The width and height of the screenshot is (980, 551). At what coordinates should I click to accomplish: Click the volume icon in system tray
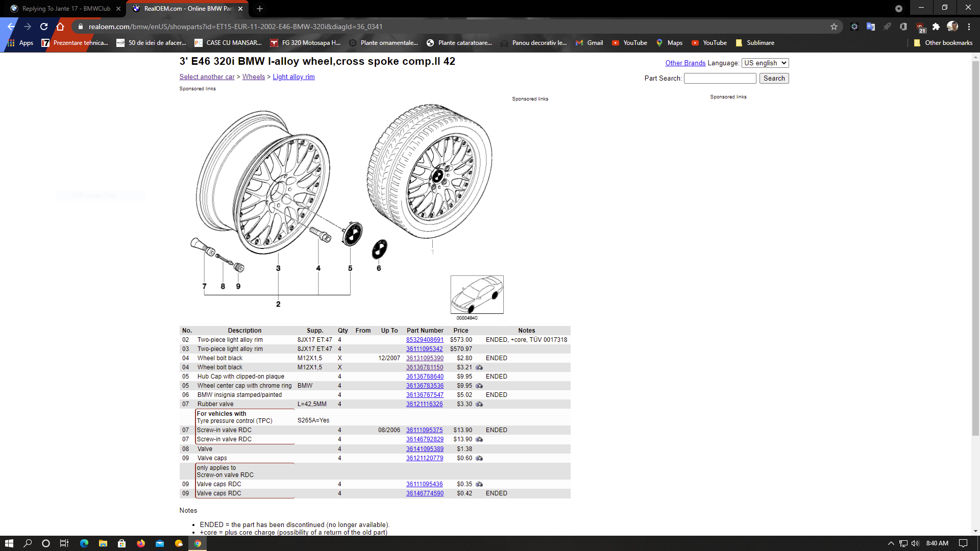click(x=915, y=543)
